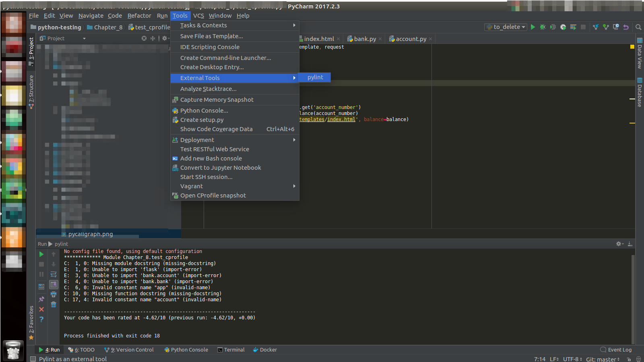Click the concurrency diagram run icon
This screenshot has height=362, width=644.
[x=573, y=27]
